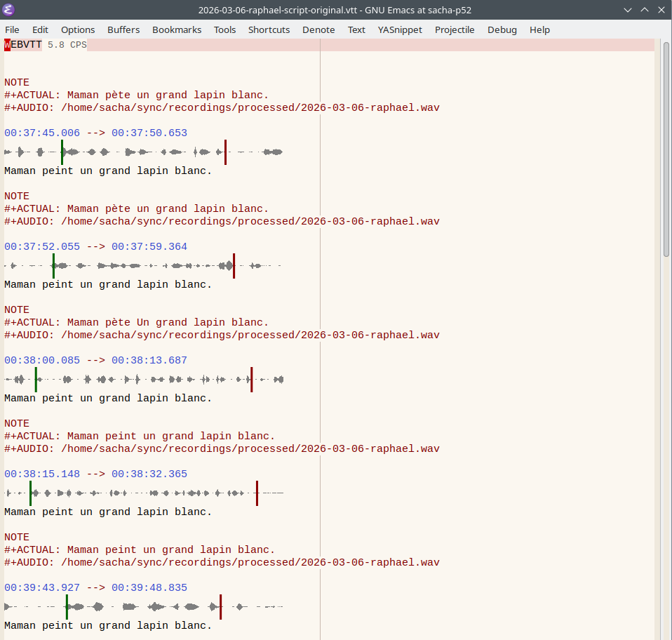This screenshot has height=640, width=672.
Task: Click the end timestamp 00:38:13.687
Action: 149,361
